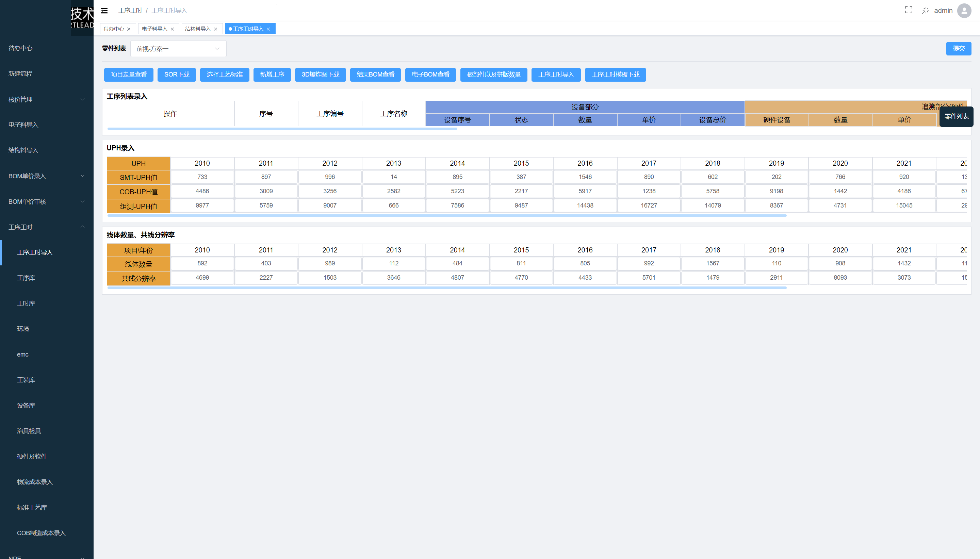
Task: Click the 工序工时导入 toolbar button
Action: 556,75
